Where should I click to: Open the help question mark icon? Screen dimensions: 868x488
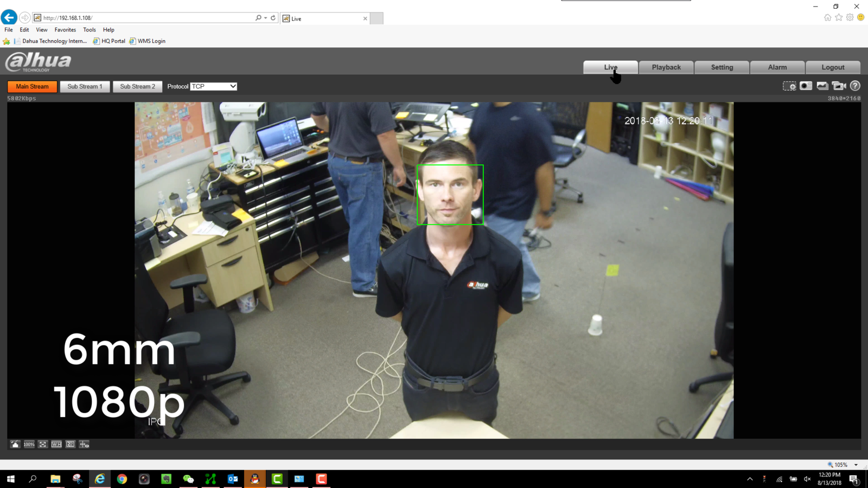pos(855,86)
